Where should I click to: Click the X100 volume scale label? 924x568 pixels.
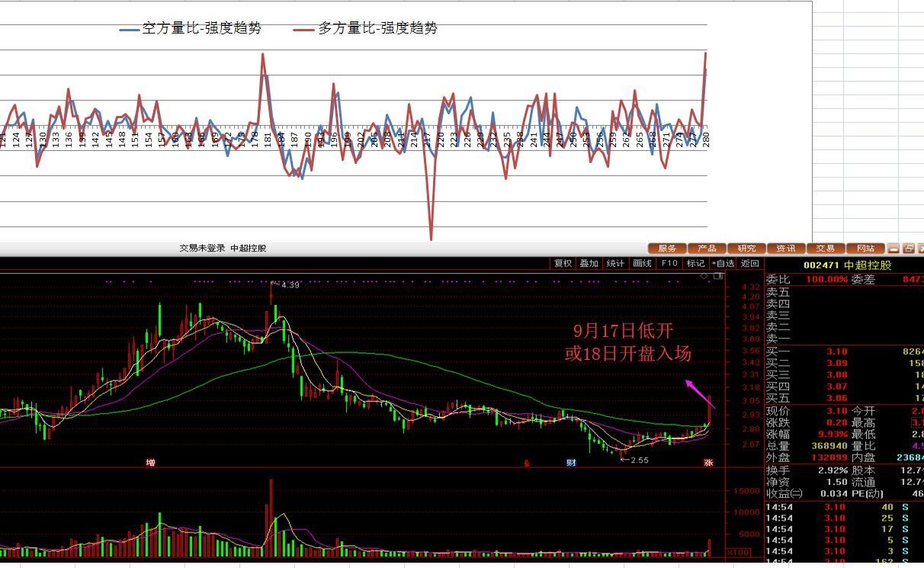tap(738, 552)
